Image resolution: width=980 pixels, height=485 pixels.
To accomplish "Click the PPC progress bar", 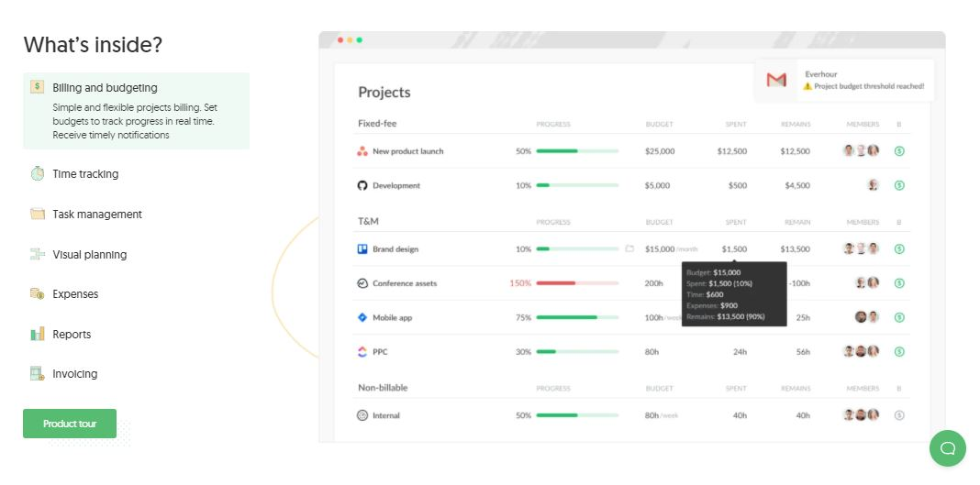I will click(577, 352).
